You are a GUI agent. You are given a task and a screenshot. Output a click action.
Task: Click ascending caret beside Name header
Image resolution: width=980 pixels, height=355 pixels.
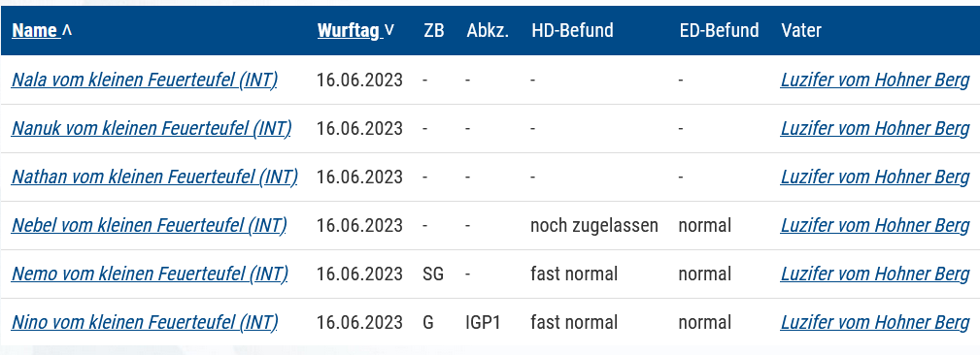point(67,30)
